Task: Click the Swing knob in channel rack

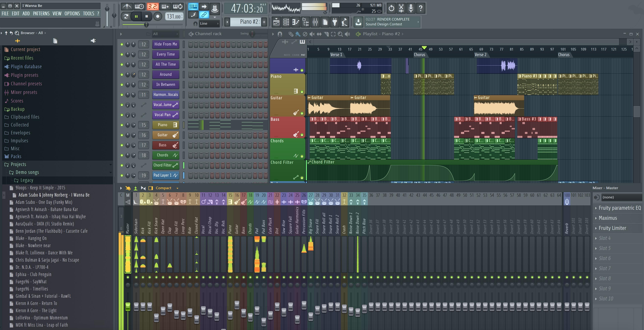Action: click(253, 34)
